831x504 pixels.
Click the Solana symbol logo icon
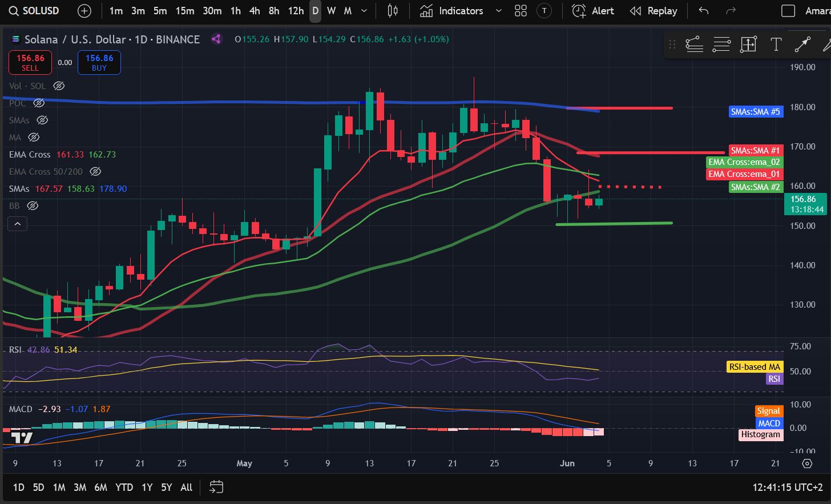click(16, 39)
